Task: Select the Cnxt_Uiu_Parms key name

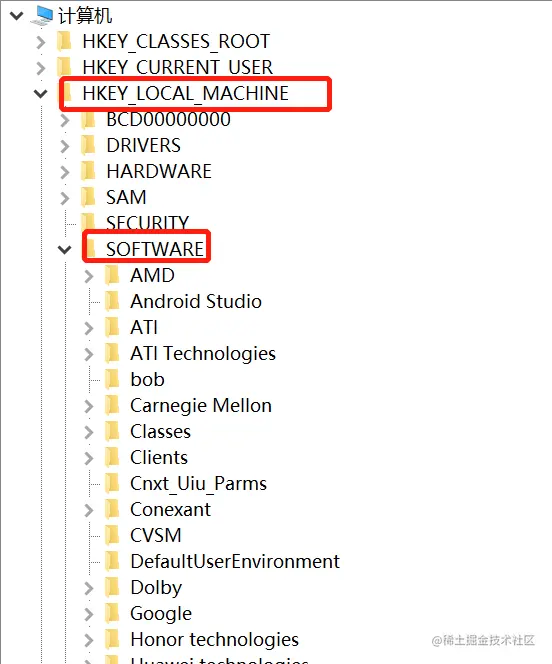Action: click(x=199, y=484)
